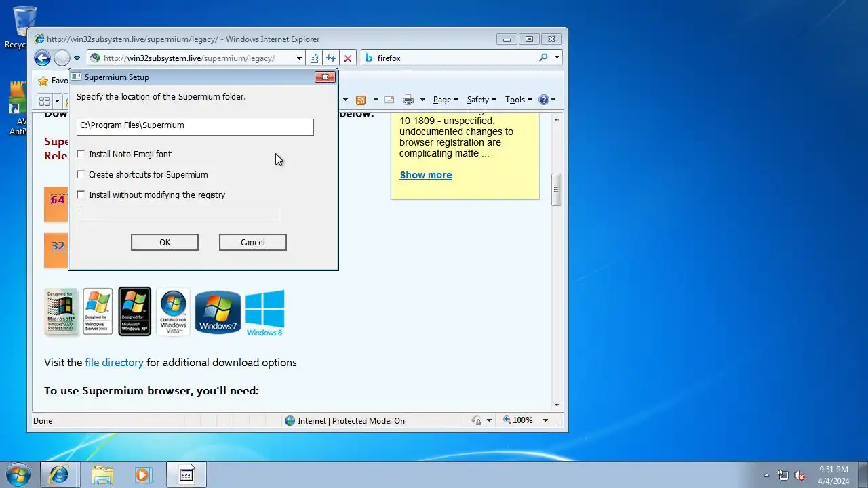Click the RSS feeds icon
Viewport: 868px width, 488px height.
point(361,100)
